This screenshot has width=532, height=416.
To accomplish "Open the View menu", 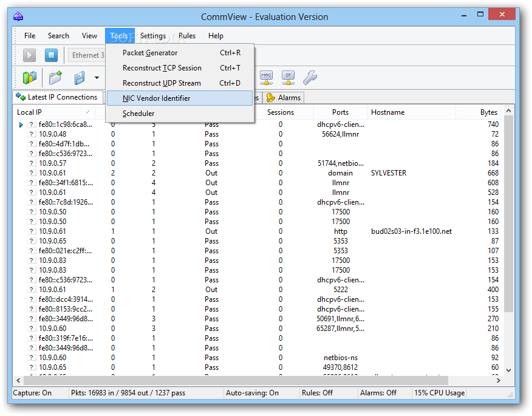I will coord(89,36).
